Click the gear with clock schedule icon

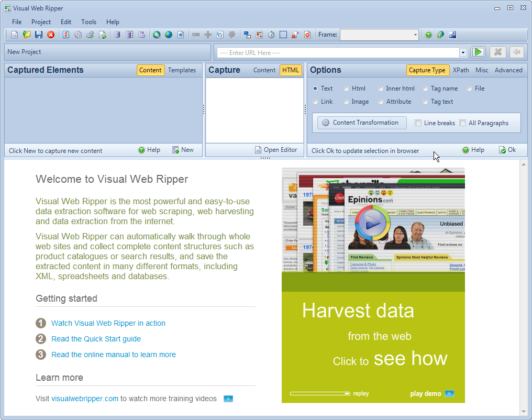click(78, 35)
